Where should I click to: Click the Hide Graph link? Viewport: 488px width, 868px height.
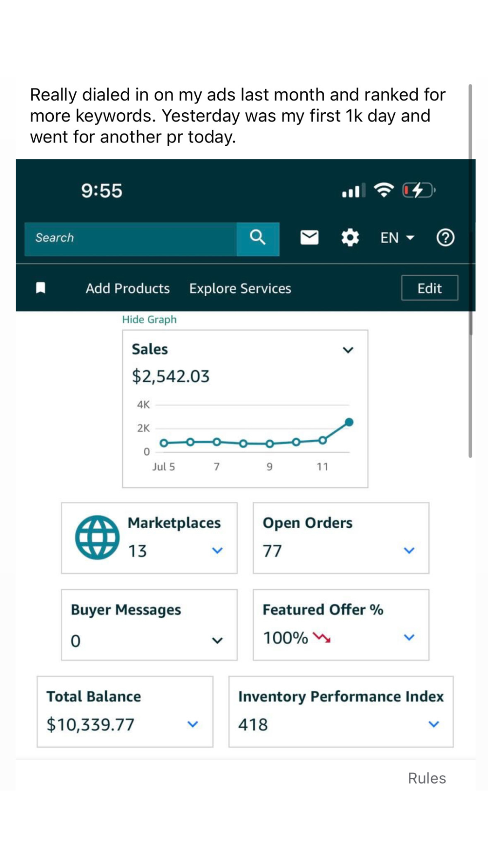149,320
